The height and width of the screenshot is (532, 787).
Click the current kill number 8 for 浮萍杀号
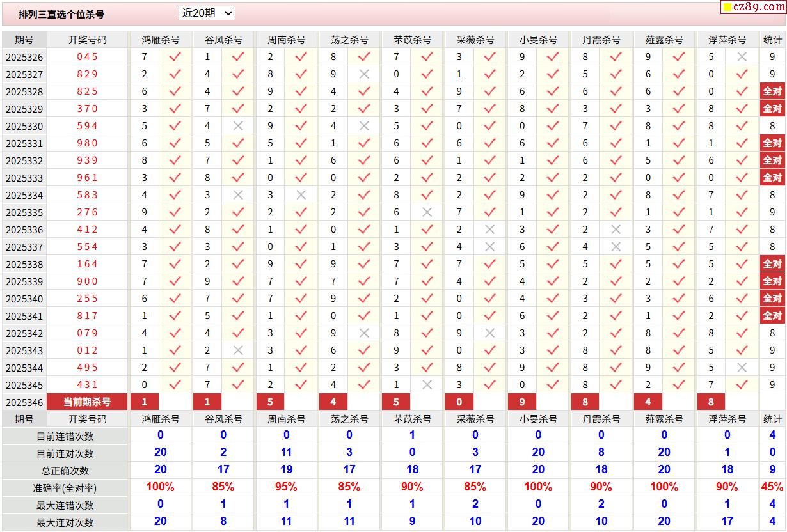tap(711, 402)
